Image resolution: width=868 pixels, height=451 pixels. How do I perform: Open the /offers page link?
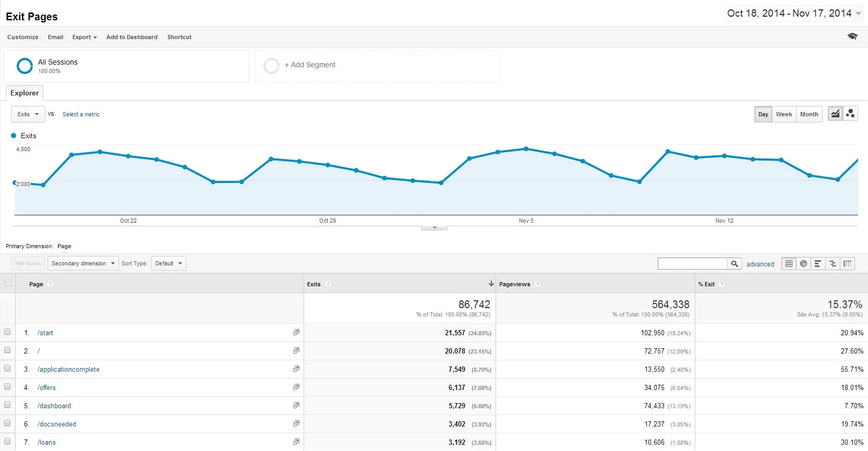46,387
